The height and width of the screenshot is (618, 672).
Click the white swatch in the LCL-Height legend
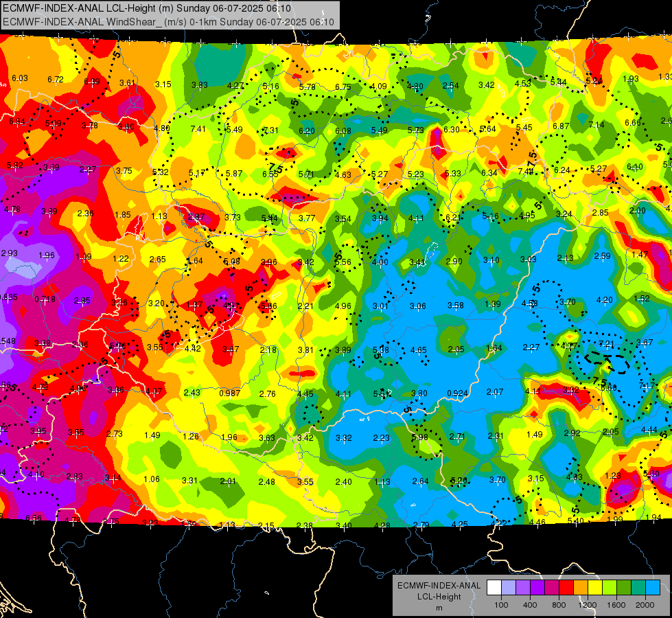(494, 587)
